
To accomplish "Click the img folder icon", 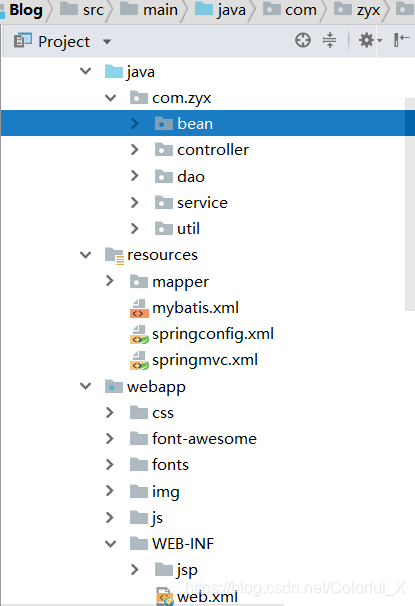I will (x=139, y=491).
